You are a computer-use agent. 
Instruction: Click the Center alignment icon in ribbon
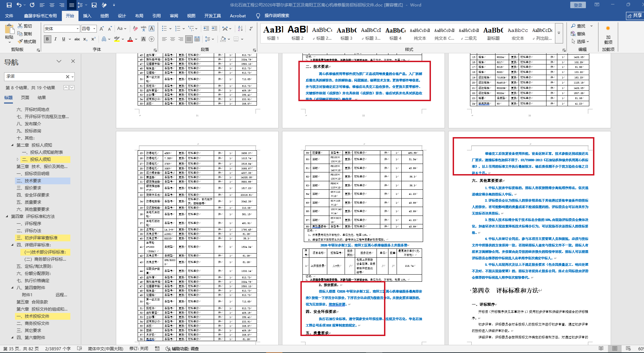(x=173, y=39)
